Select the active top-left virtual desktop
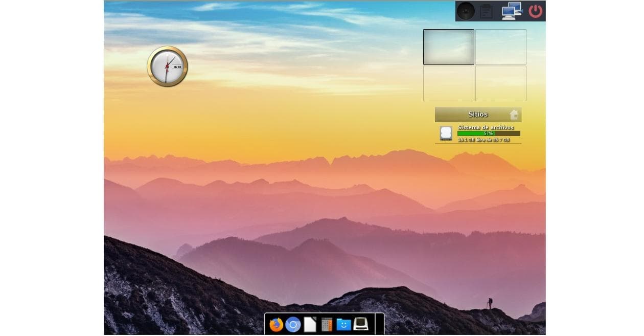This screenshot has height=336, width=644. pos(448,47)
